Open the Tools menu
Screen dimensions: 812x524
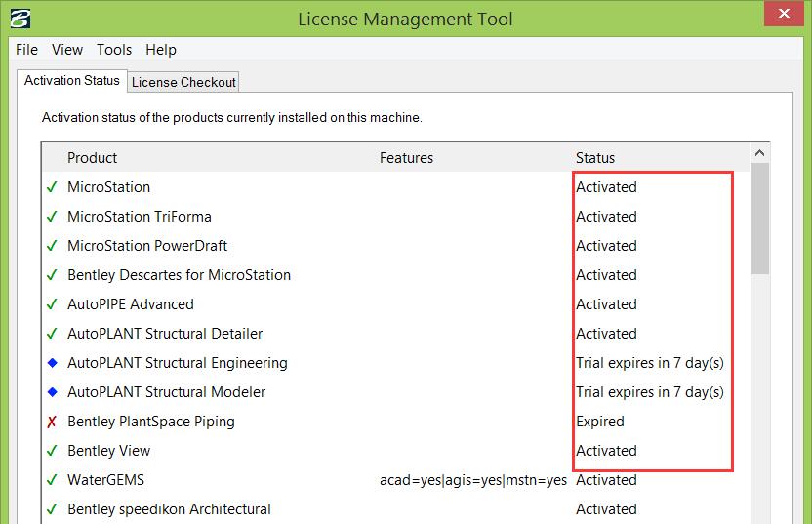click(114, 50)
